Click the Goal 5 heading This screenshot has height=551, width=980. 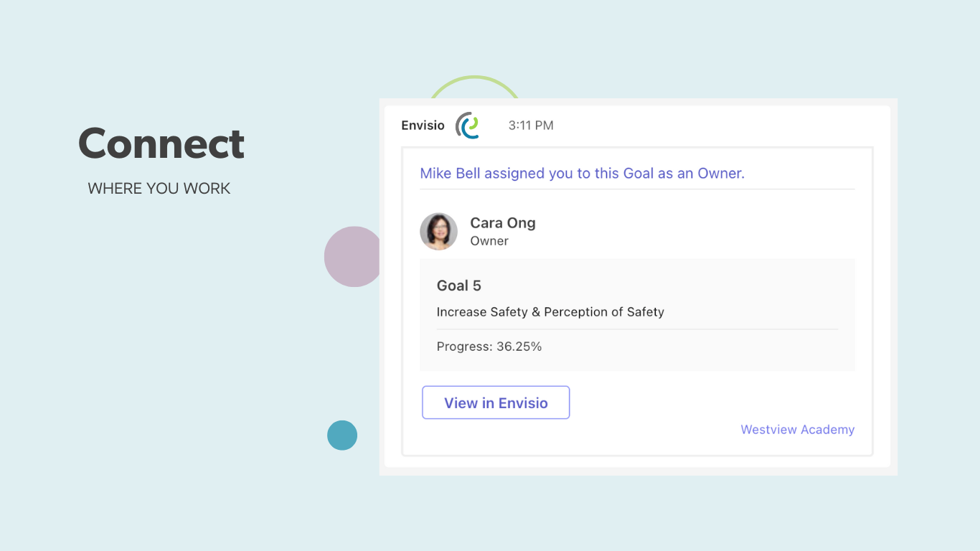click(x=459, y=286)
